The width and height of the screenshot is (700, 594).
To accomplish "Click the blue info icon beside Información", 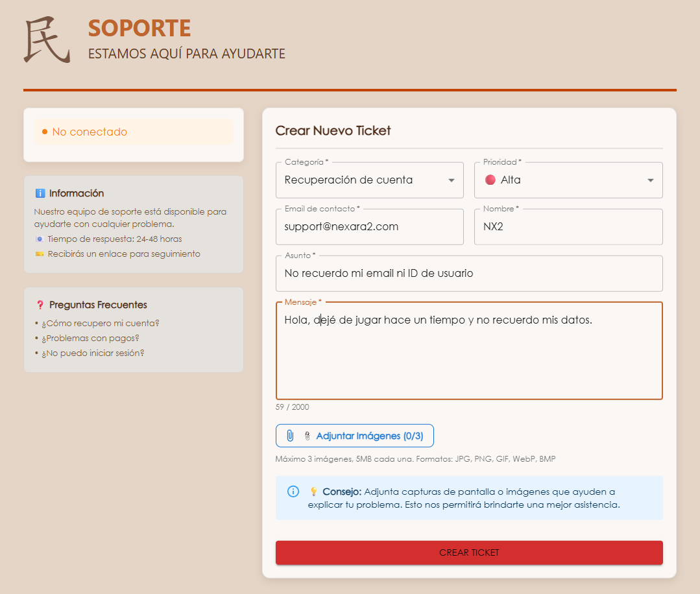I will point(40,193).
